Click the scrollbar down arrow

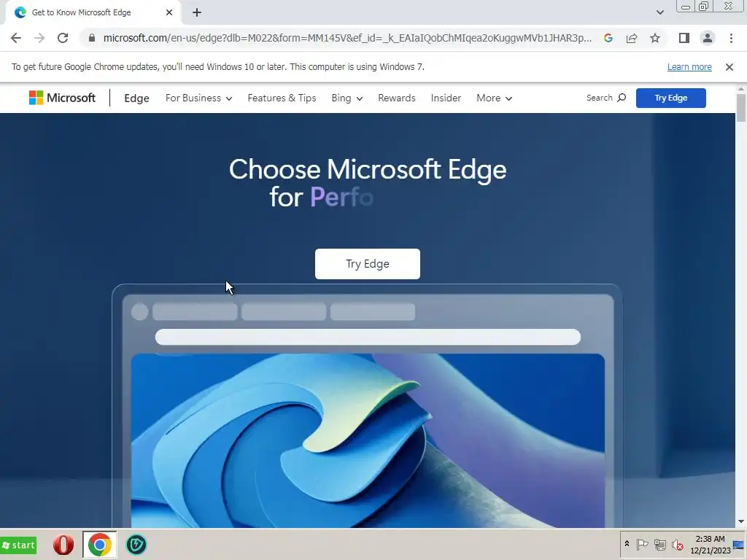(741, 522)
